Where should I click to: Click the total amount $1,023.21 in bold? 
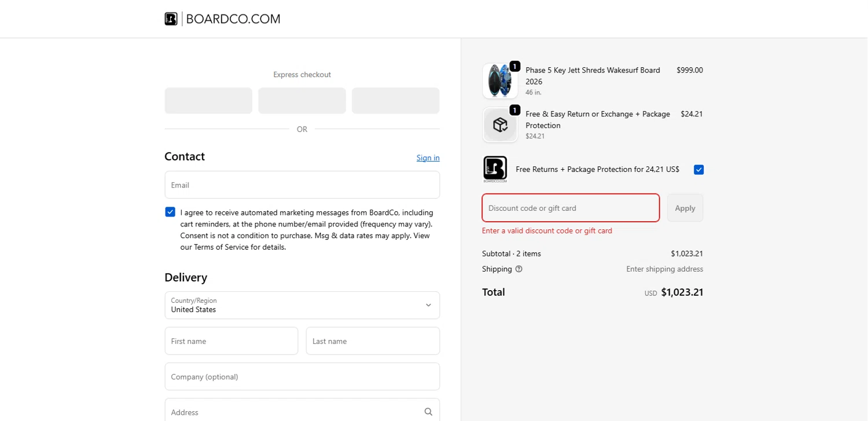point(682,292)
